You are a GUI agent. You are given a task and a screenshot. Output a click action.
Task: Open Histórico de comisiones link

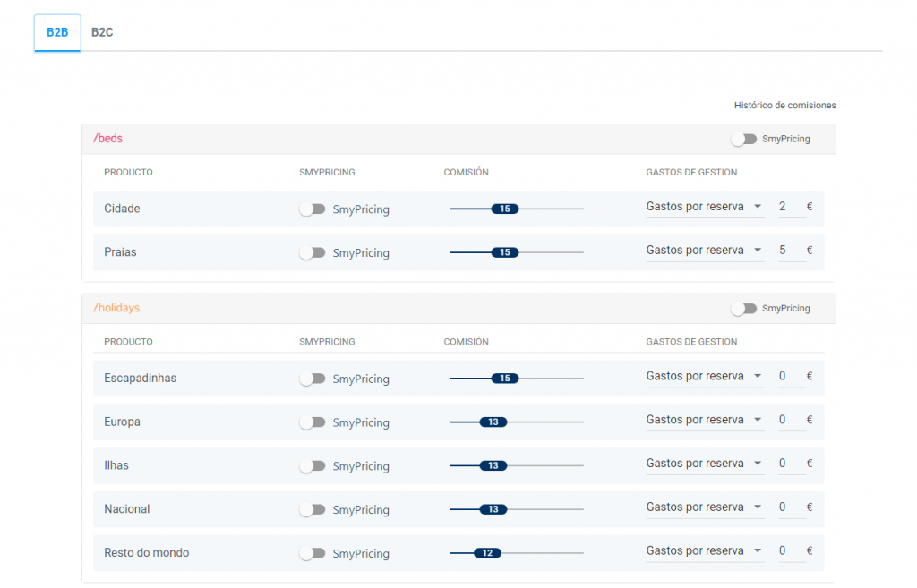784,105
